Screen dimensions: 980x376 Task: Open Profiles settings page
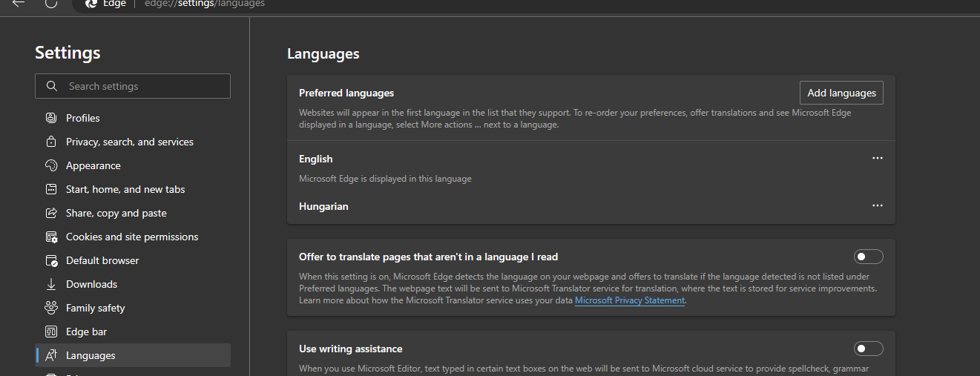[x=133, y=118]
